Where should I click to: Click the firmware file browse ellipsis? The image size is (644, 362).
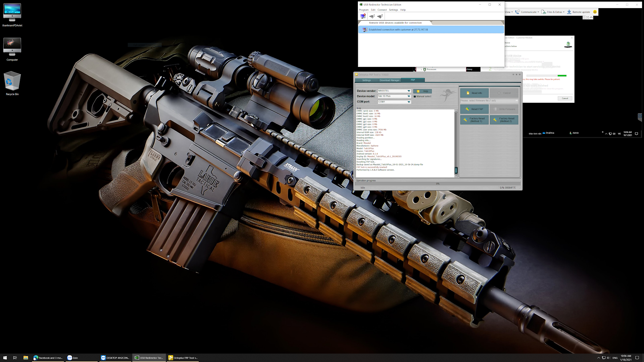516,101
